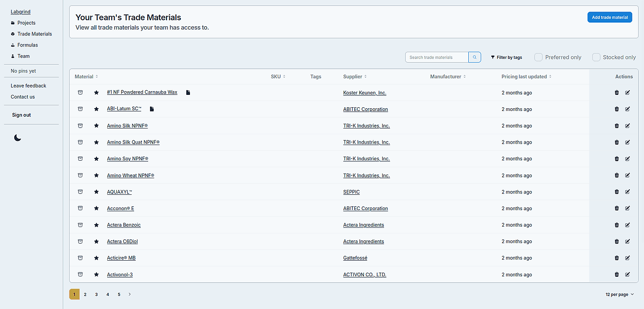The image size is (644, 309).
Task: Click the search magnifier button
Action: pos(475,57)
